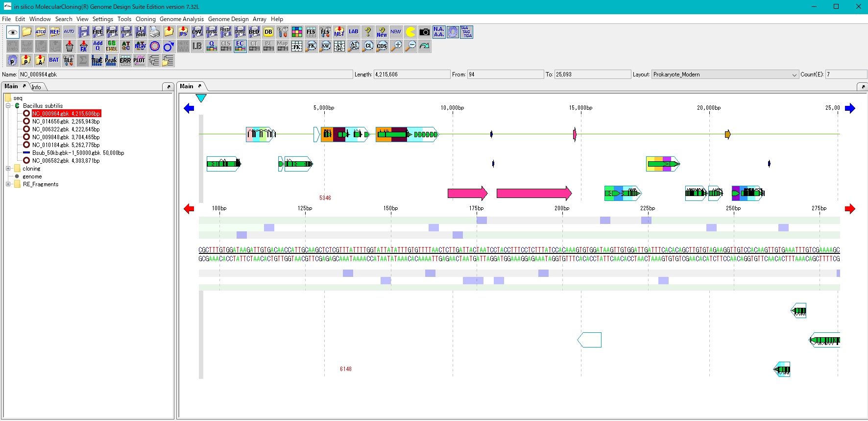Click the zoom in magnifier icon
The width and height of the screenshot is (868, 421).
(396, 47)
